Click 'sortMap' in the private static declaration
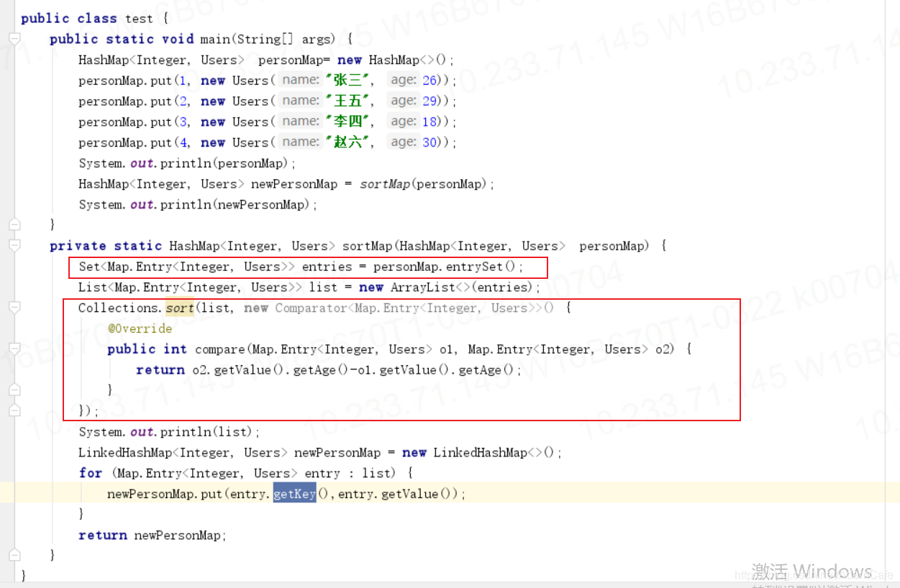 [368, 246]
